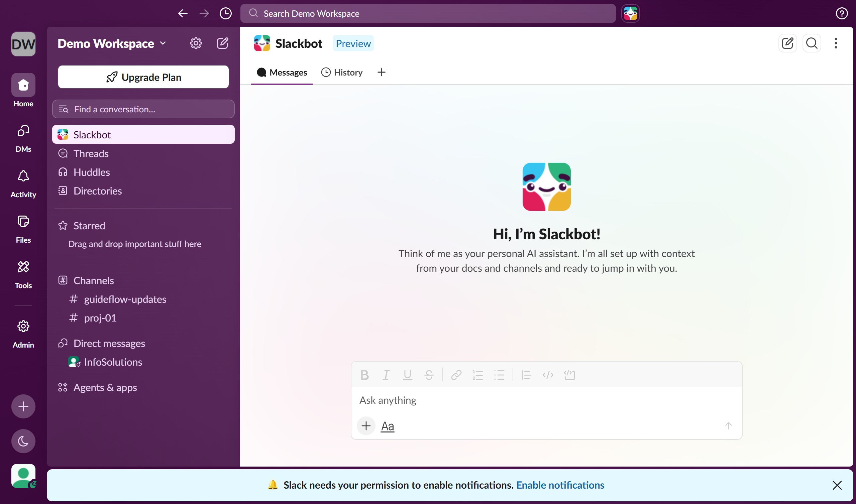The image size is (856, 504).
Task: Open history clock icon in top bar
Action: click(x=226, y=14)
